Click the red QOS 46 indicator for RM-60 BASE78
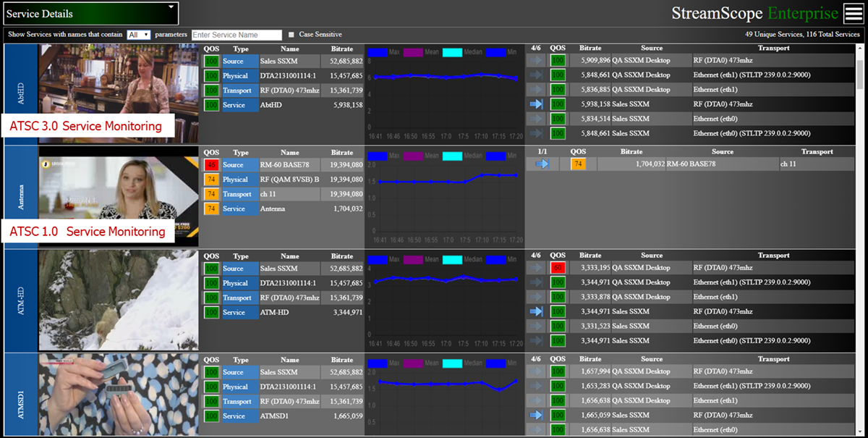The image size is (868, 438). [211, 165]
